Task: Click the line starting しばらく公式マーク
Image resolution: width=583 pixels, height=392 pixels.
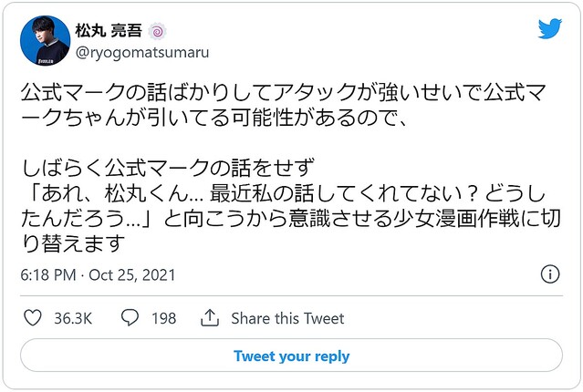Action: pyautogui.click(x=168, y=168)
